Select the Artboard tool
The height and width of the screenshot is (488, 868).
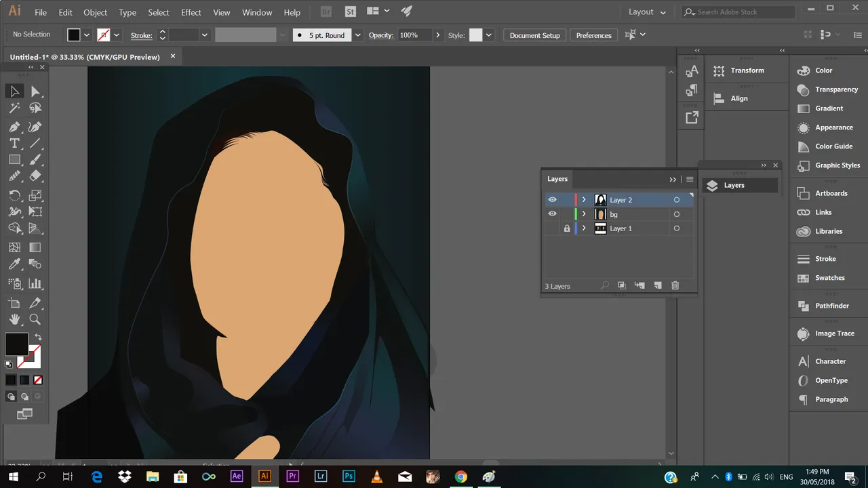(x=14, y=303)
